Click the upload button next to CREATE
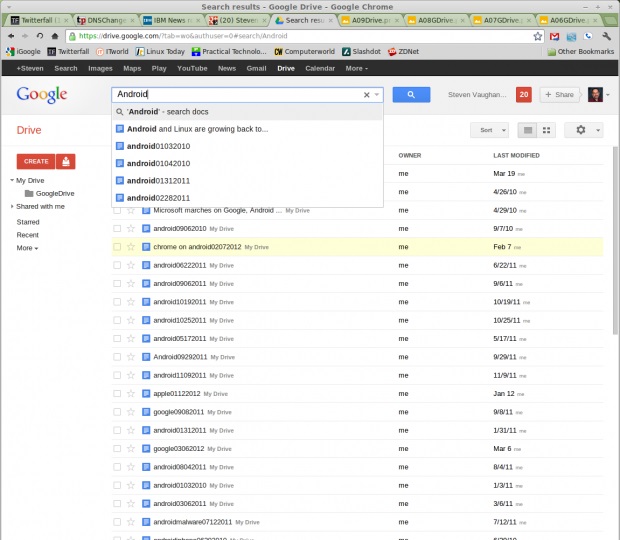Image resolution: width=620 pixels, height=540 pixels. (x=66, y=161)
